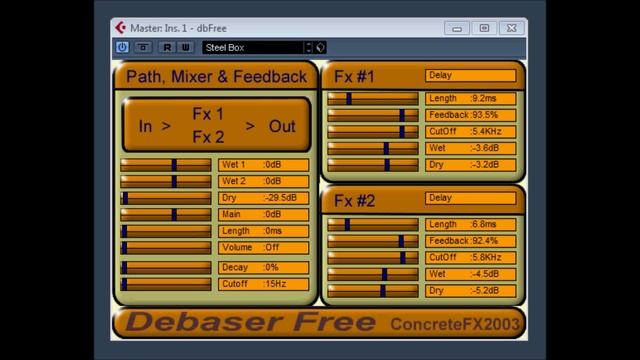This screenshot has width=640, height=360.
Task: Adjust Fx #1 Dry -3.2dB slider
Action: coord(373,165)
